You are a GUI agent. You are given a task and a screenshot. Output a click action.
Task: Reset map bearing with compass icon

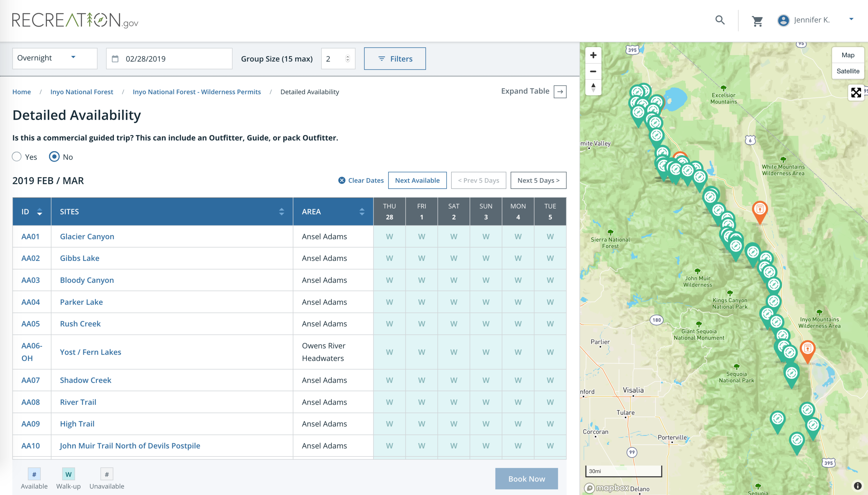click(x=593, y=87)
